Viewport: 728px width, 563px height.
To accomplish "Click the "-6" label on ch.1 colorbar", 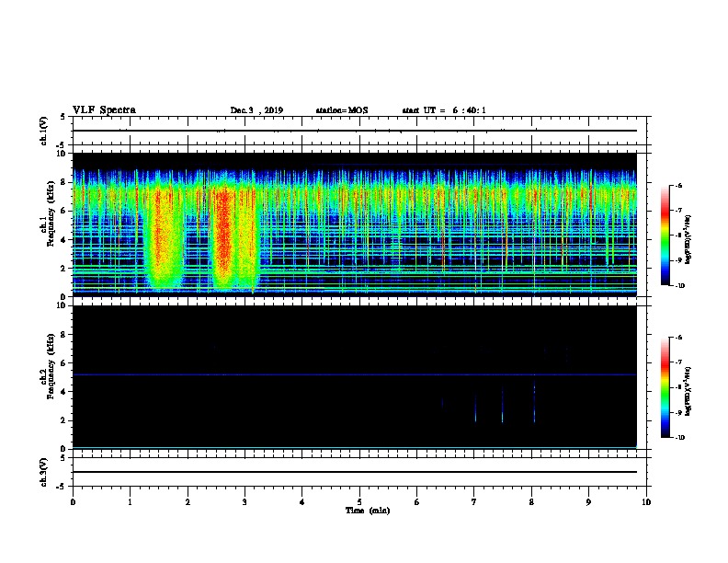I will click(x=677, y=185).
